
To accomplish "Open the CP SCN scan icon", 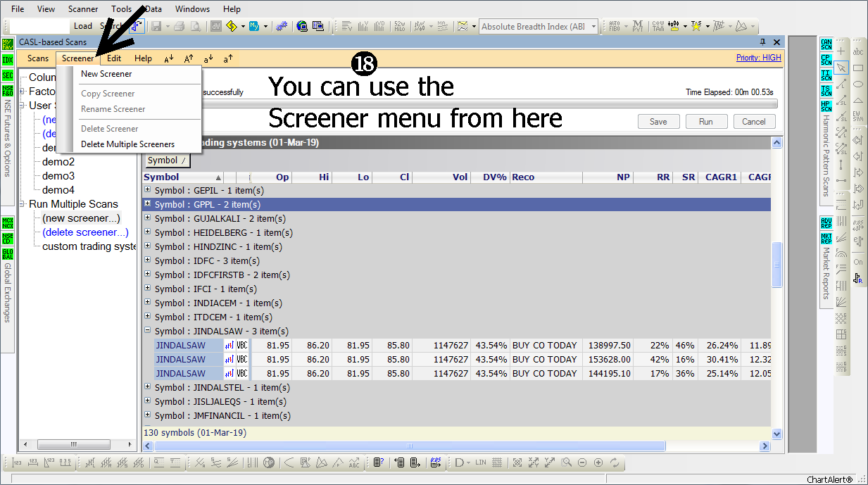I will tap(826, 59).
